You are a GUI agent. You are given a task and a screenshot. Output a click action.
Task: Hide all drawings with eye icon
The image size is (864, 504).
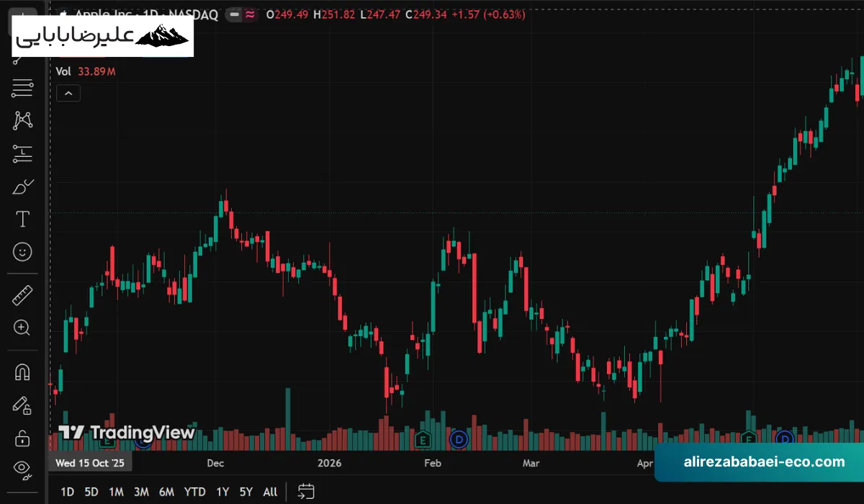point(22,469)
